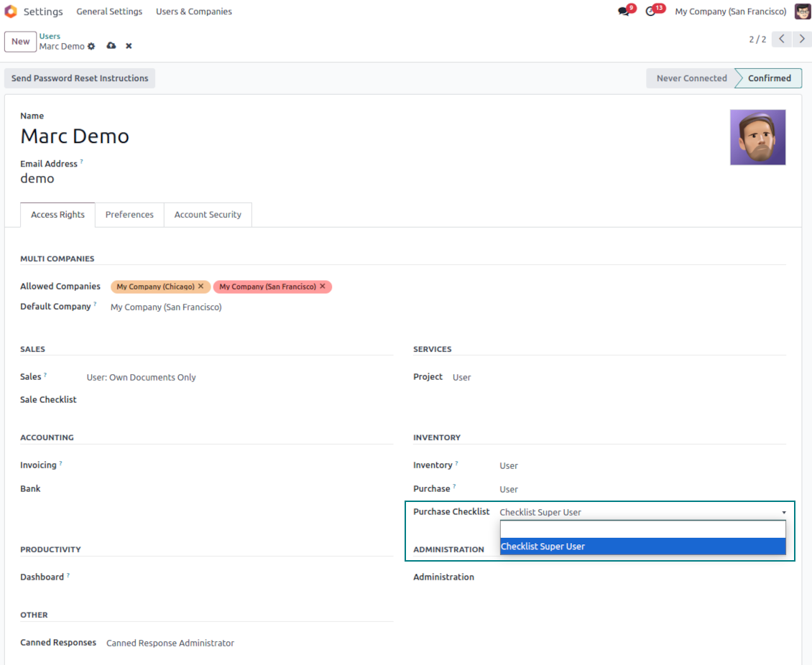Save the record using the cloud icon
Viewport: 812px width, 665px height.
[111, 45]
